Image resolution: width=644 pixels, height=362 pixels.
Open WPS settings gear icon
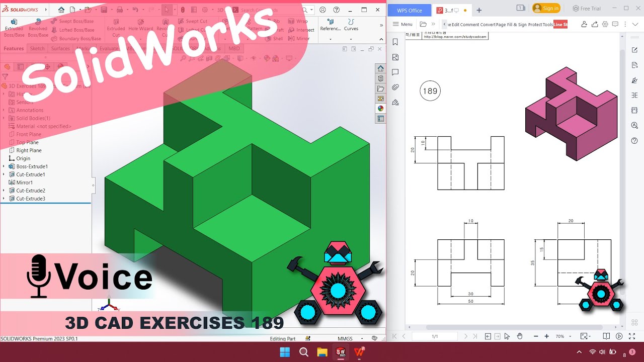pos(605,24)
